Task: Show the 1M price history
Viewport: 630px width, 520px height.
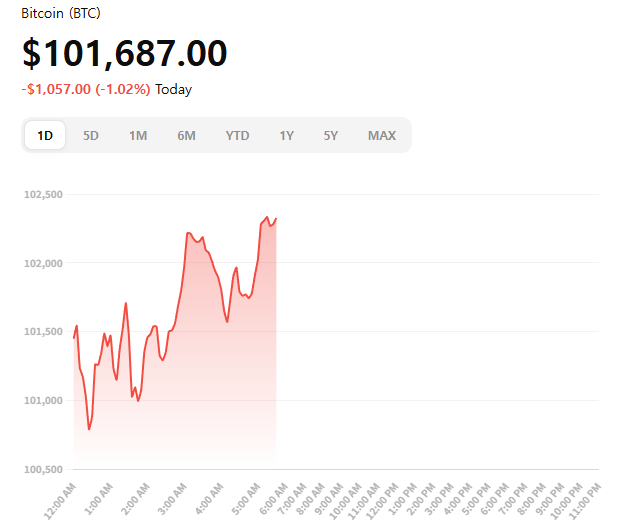Action: pos(138,136)
